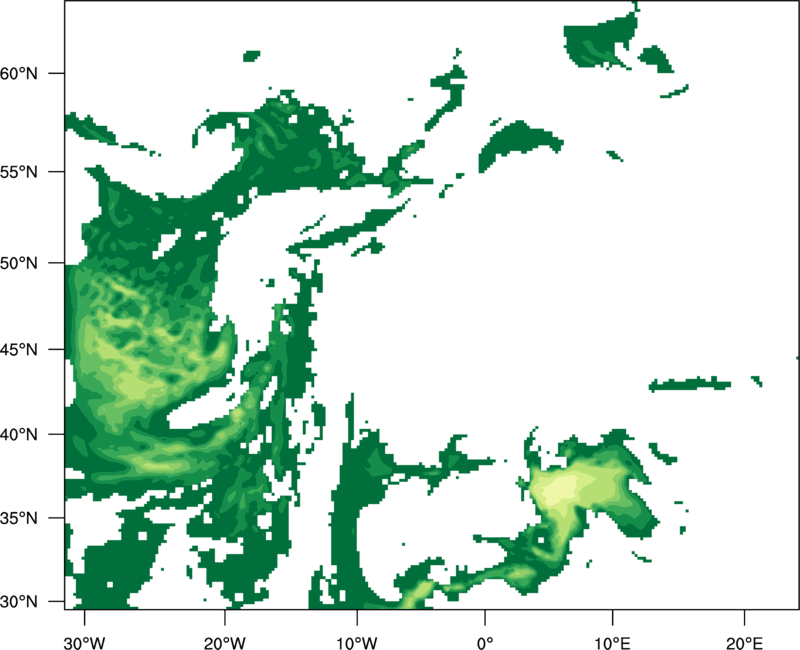Click the 30°N latitude label
Image resolution: width=800 pixels, height=650 pixels.
coord(19,601)
